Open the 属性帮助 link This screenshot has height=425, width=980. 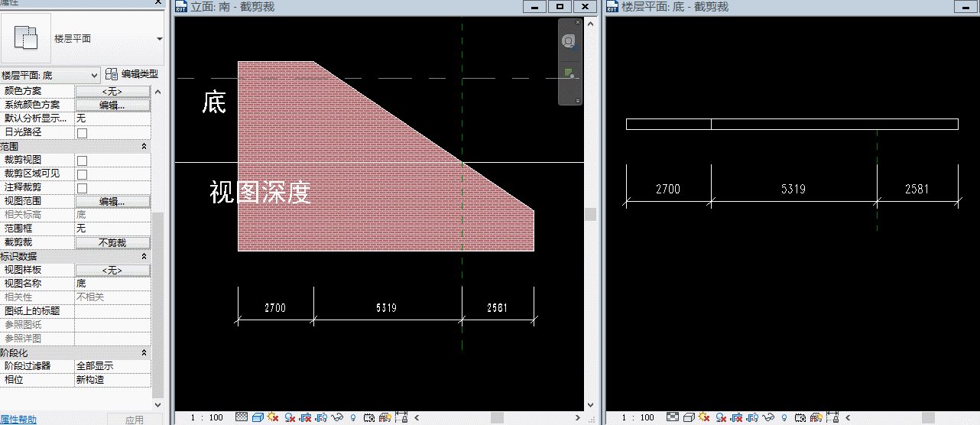pos(18,420)
